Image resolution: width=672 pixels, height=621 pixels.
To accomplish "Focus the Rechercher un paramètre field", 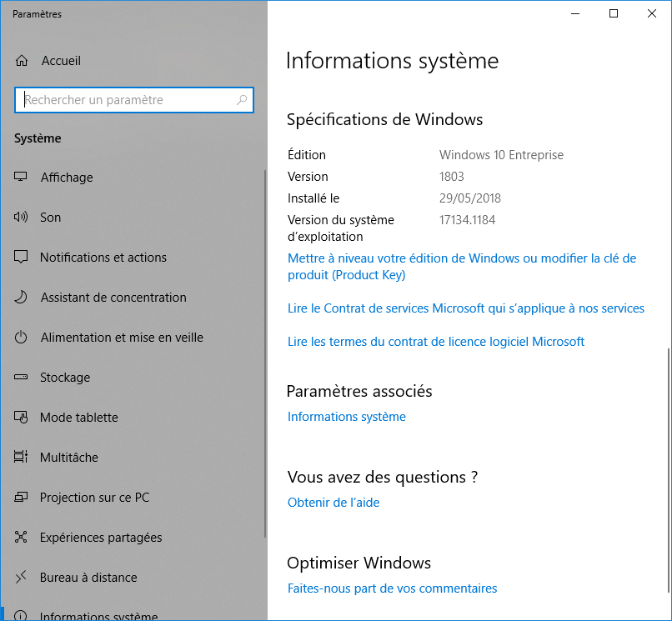I will tap(133, 100).
